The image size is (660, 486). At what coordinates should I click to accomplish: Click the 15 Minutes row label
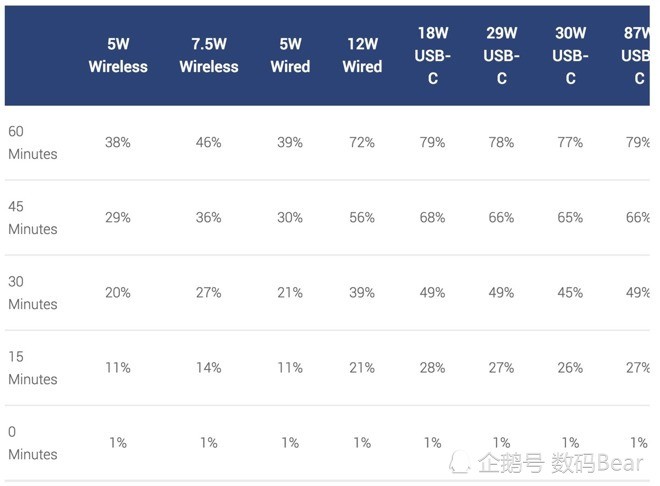pyautogui.click(x=33, y=368)
